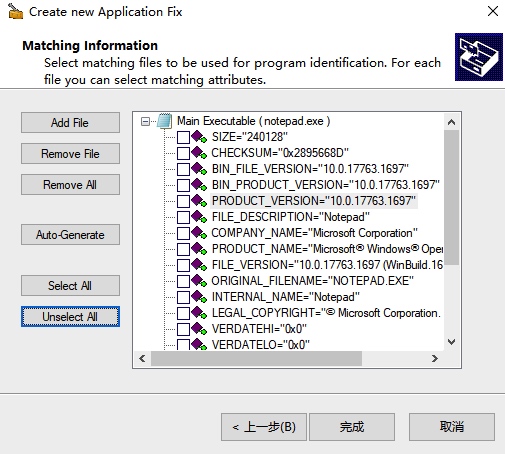Click the vertical scrollbar down arrow
Screen dimensions: 505x454
[452, 342]
